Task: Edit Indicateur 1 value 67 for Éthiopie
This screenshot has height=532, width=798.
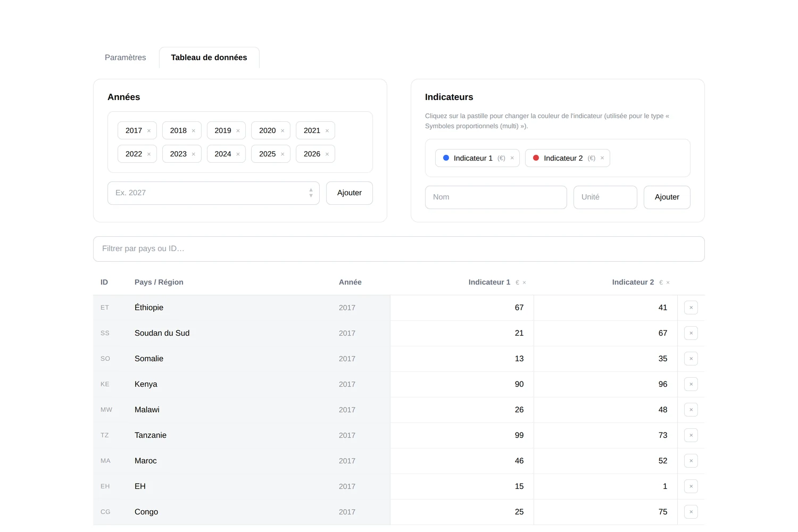Action: 462,308
